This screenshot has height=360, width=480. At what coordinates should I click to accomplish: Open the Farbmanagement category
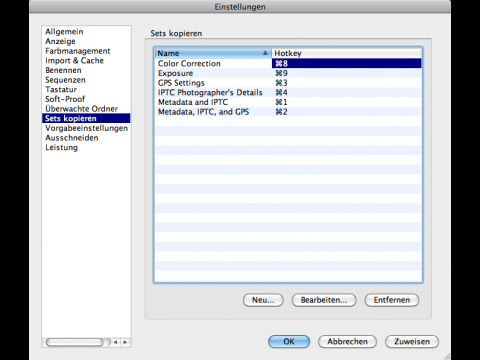tap(86, 51)
